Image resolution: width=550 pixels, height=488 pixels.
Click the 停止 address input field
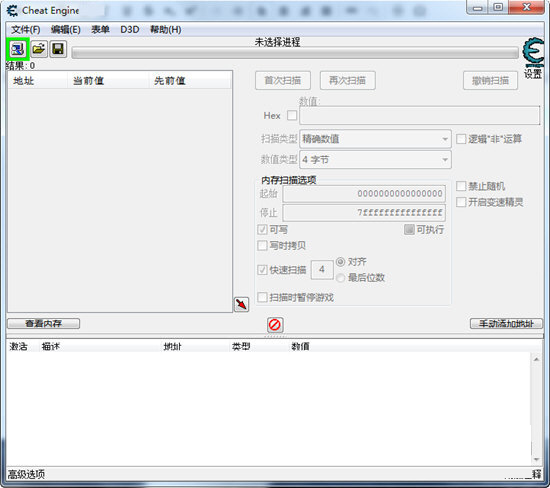point(364,213)
